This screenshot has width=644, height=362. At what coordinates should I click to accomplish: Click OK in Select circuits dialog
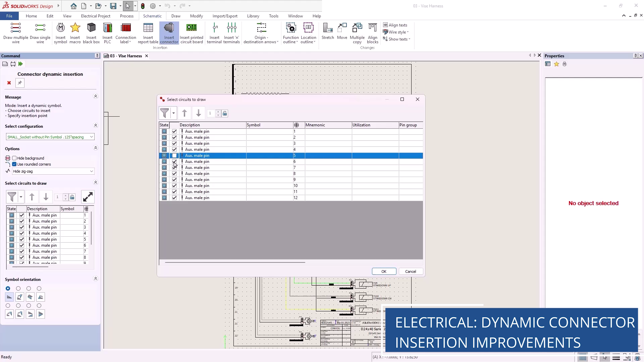point(384,271)
